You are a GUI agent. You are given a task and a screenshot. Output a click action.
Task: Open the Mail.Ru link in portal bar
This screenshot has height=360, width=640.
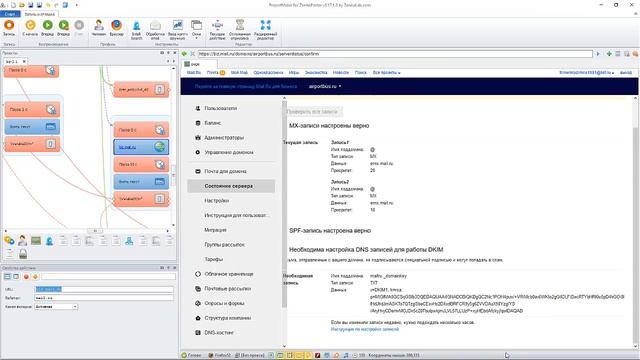[x=194, y=73]
